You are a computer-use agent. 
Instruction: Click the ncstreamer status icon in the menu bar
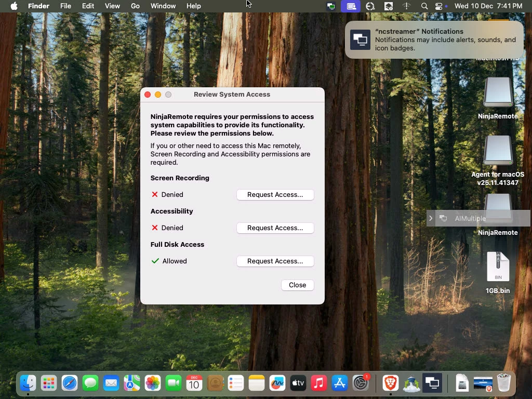(x=331, y=6)
